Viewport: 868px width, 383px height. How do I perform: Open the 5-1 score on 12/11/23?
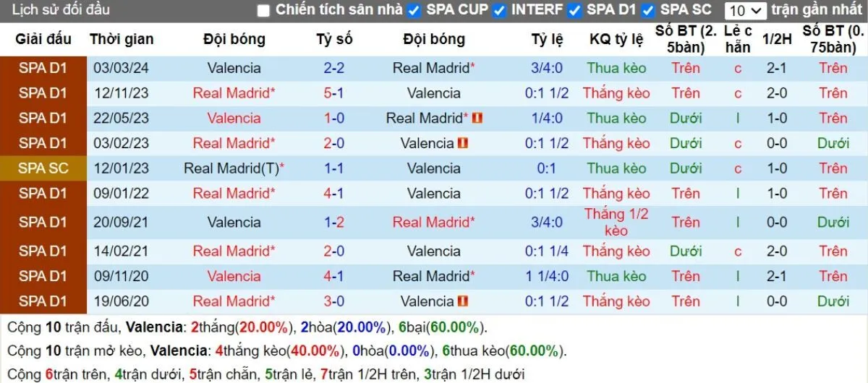(334, 93)
